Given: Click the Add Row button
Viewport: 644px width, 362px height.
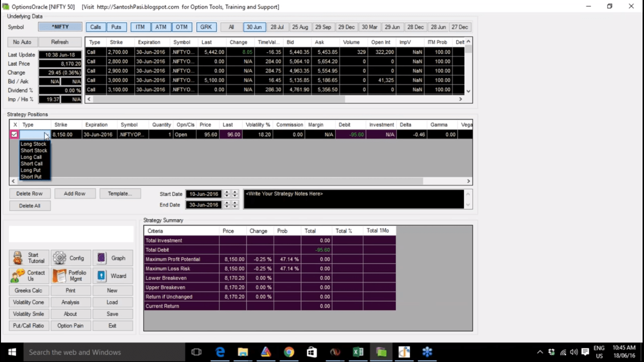Looking at the screenshot, I should tap(75, 194).
